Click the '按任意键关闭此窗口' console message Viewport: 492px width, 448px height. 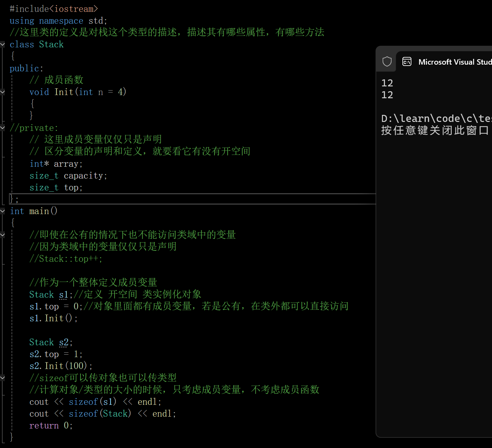click(435, 131)
